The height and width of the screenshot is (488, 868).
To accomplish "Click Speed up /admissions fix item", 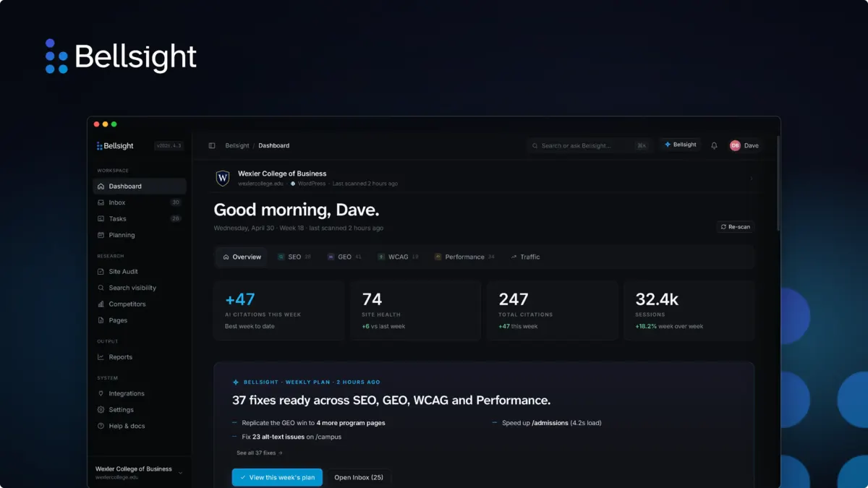I will click(547, 423).
